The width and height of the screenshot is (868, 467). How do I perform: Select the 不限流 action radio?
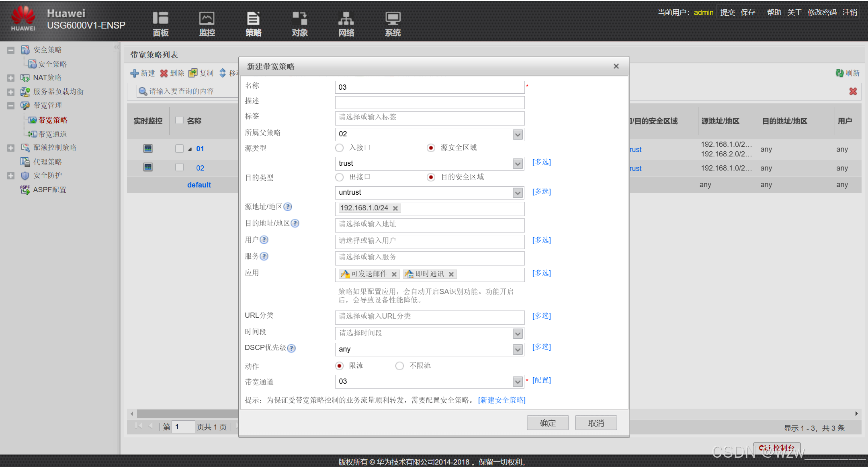click(x=399, y=366)
